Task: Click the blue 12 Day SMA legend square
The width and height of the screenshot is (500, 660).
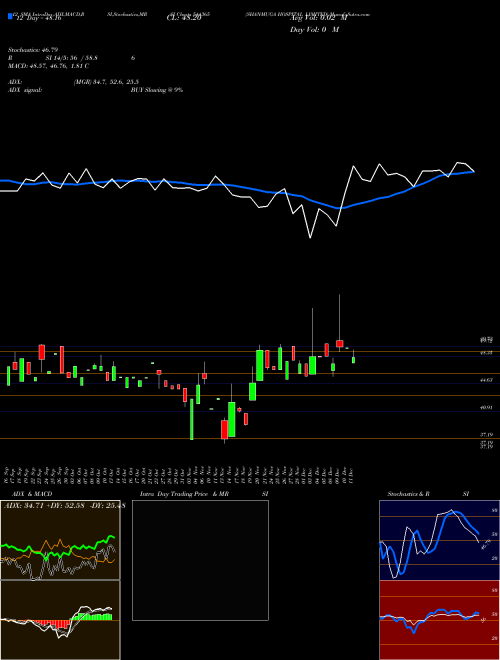Action: 10,16
